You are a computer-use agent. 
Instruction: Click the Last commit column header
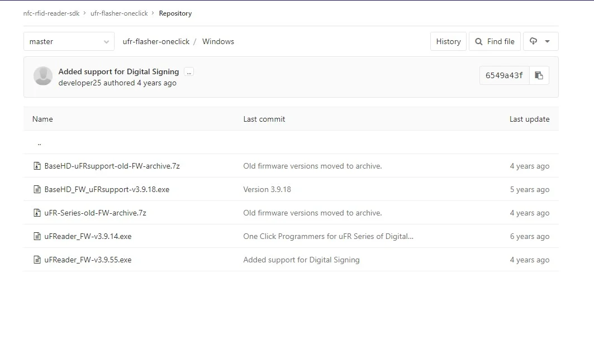point(264,119)
